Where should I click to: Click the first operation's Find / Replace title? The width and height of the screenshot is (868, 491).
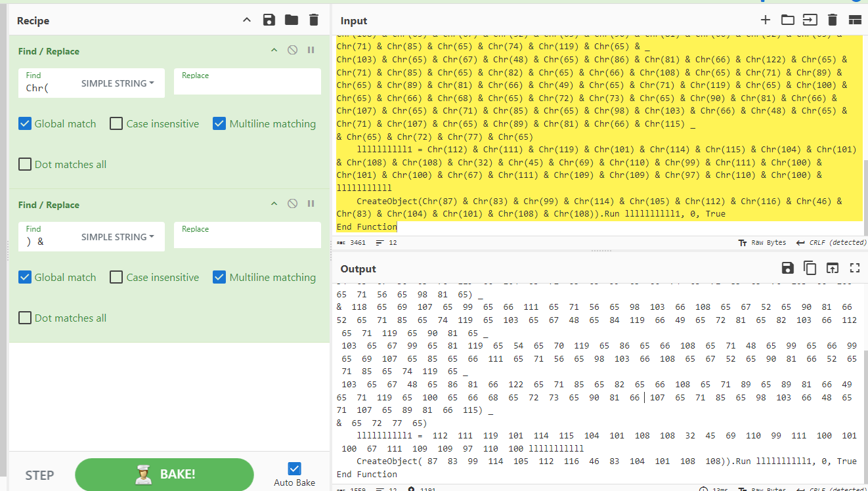[49, 51]
